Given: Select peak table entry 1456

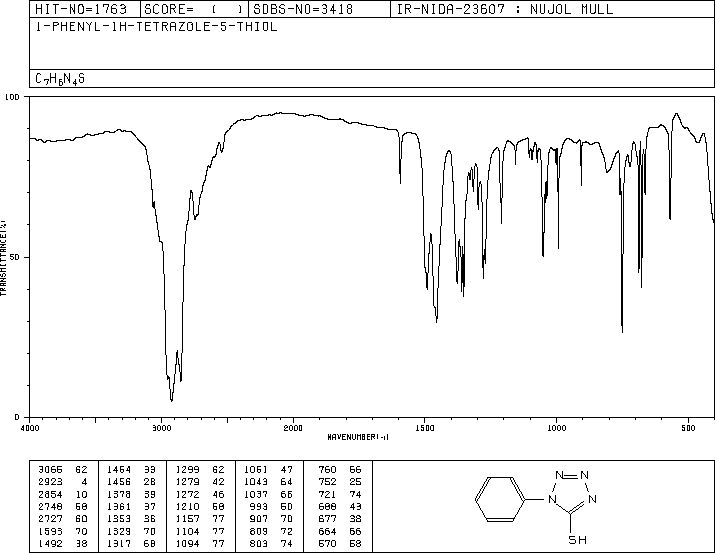Looking at the screenshot, I should 119,481.
